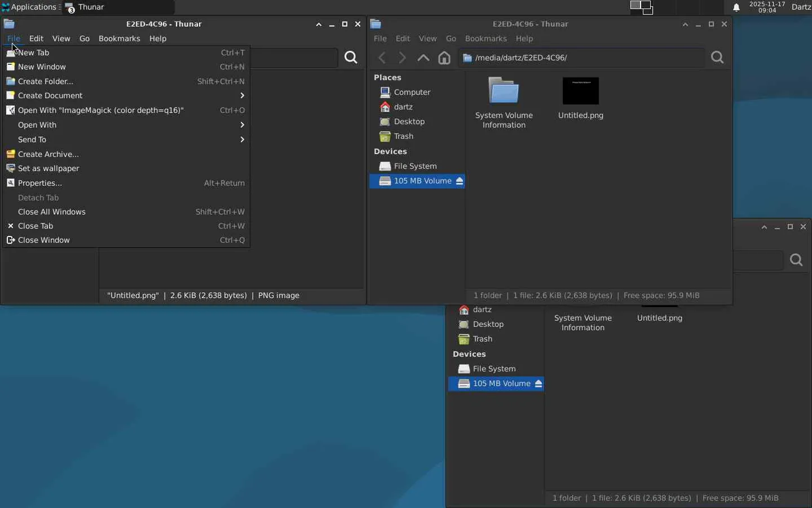Choose Close Tab in the File menu
The image size is (812, 508).
point(126,226)
